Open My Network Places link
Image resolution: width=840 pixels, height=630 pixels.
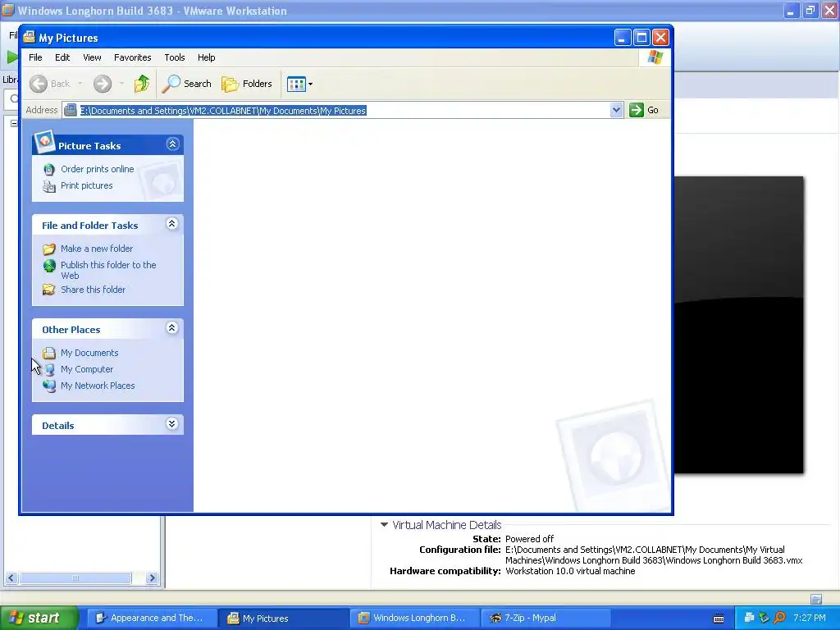click(98, 386)
